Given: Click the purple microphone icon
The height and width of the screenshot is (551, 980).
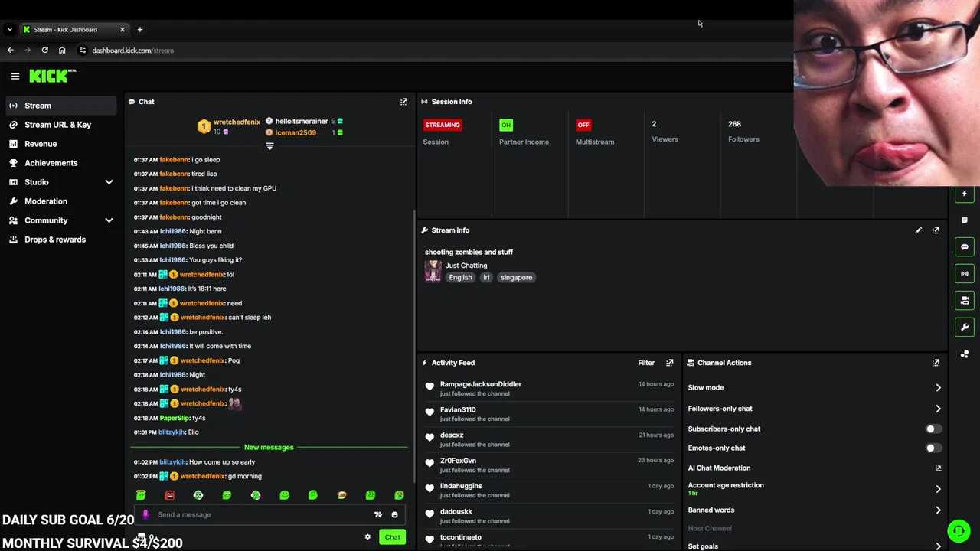Looking at the screenshot, I should [145, 514].
